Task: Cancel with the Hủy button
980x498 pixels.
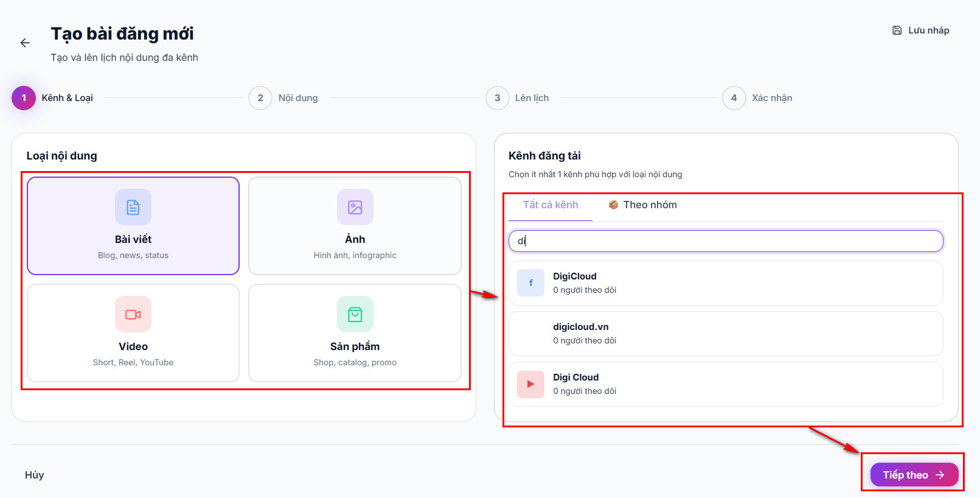Action: (x=35, y=475)
